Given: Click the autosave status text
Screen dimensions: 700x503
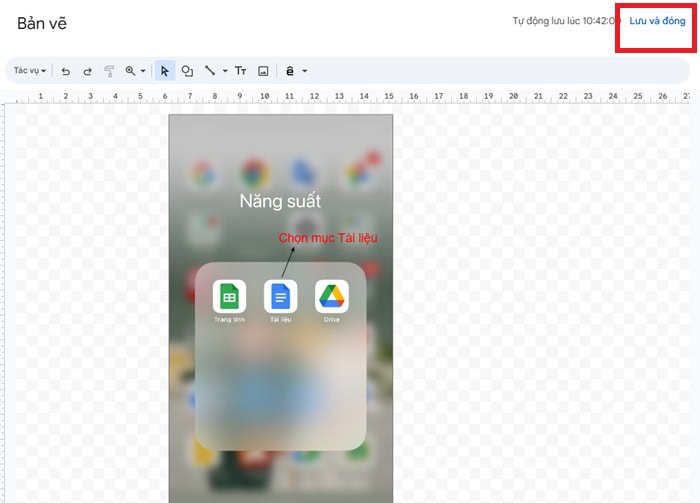Looking at the screenshot, I should (566, 21).
